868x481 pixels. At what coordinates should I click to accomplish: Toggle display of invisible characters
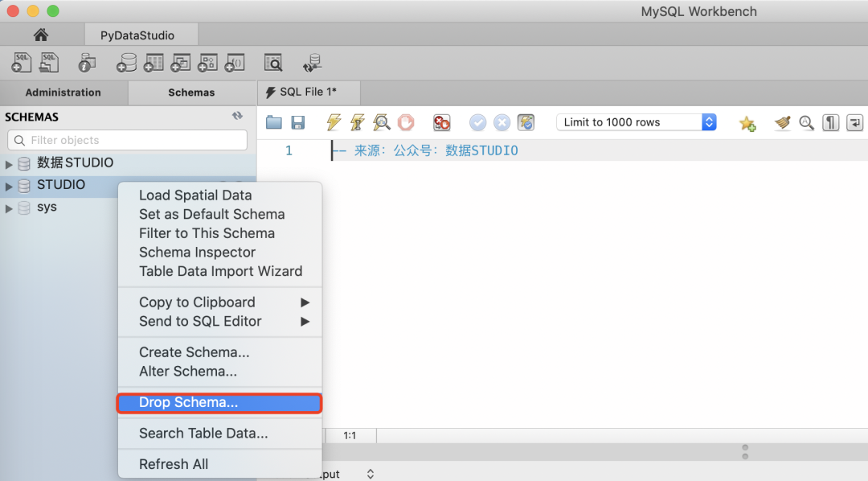click(x=830, y=122)
